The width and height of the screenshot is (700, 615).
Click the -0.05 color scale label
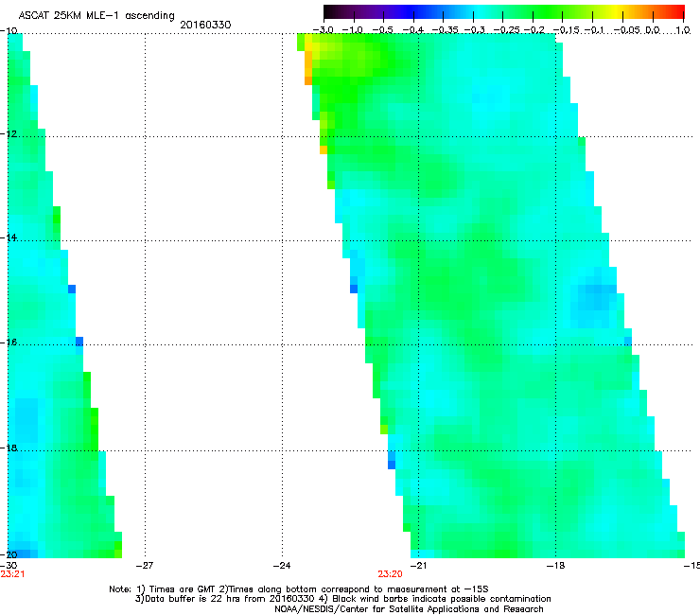point(627,30)
